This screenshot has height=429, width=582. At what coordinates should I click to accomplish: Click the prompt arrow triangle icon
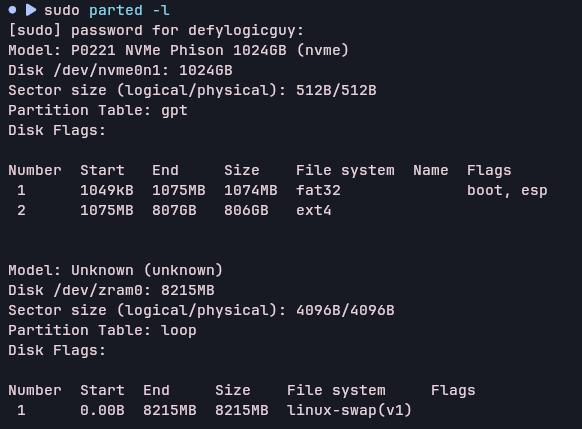coord(31,10)
